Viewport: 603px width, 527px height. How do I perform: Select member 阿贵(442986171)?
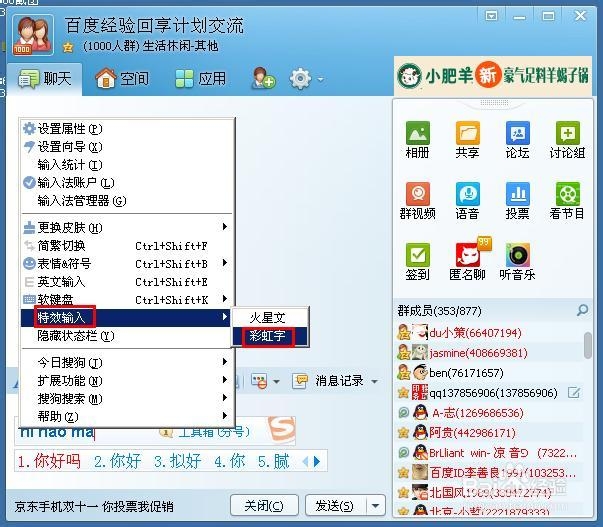click(x=489, y=432)
